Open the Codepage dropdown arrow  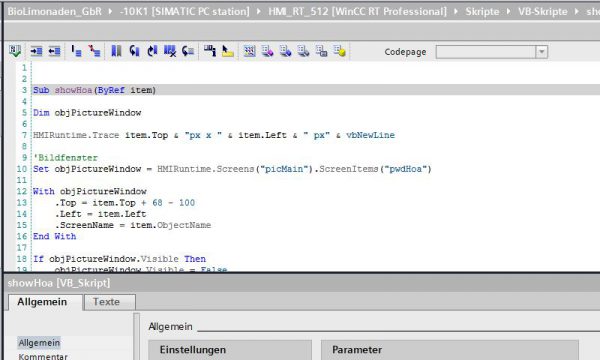pyautogui.click(x=541, y=52)
